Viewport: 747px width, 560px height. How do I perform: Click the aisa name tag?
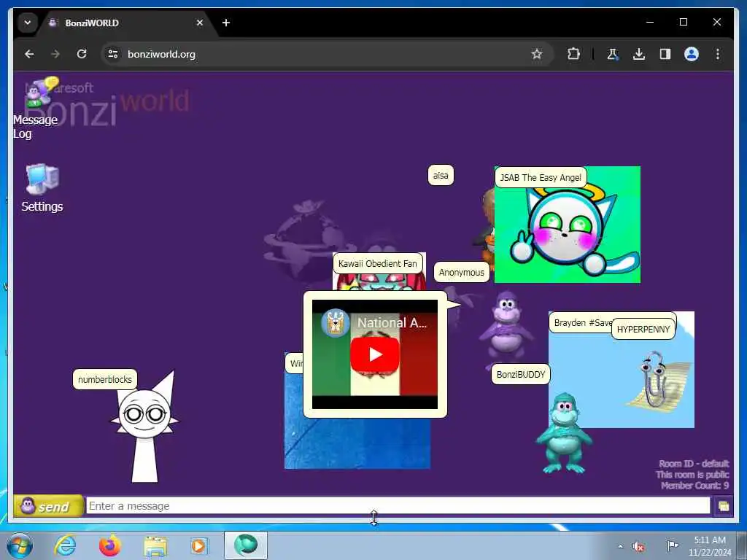tap(441, 175)
